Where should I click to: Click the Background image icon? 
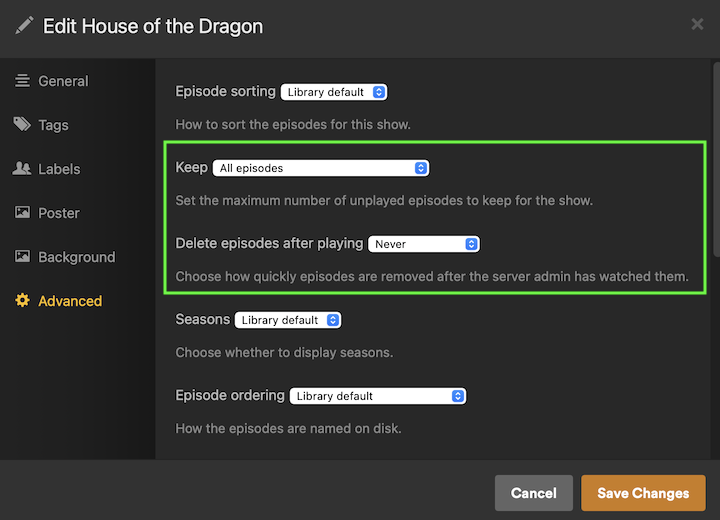(22, 257)
